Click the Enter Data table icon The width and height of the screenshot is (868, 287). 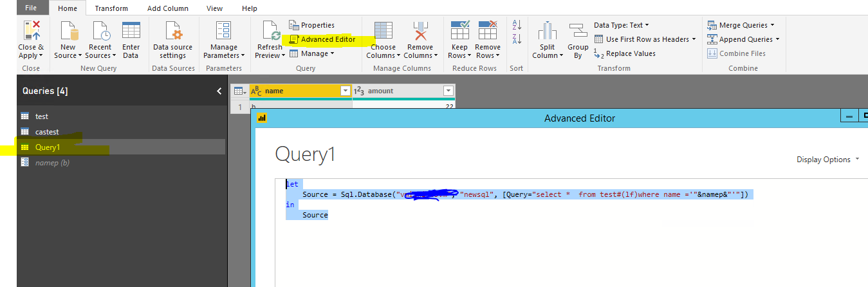[131, 30]
